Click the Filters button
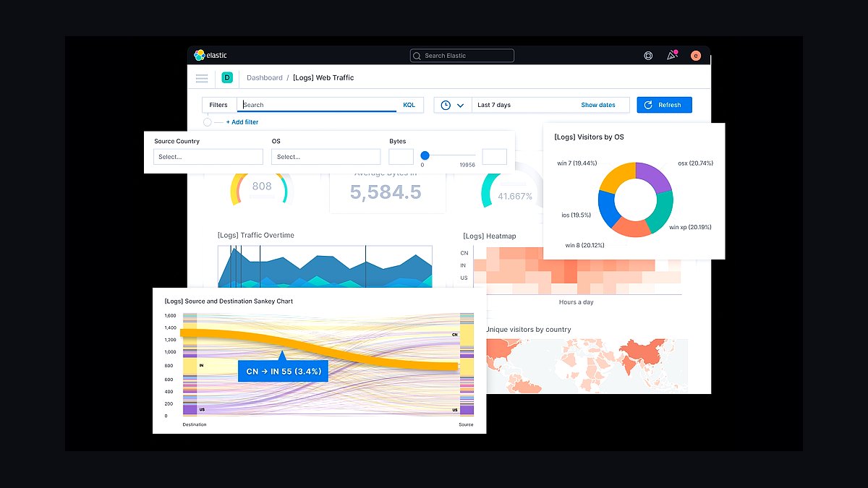The image size is (868, 488). pyautogui.click(x=218, y=105)
